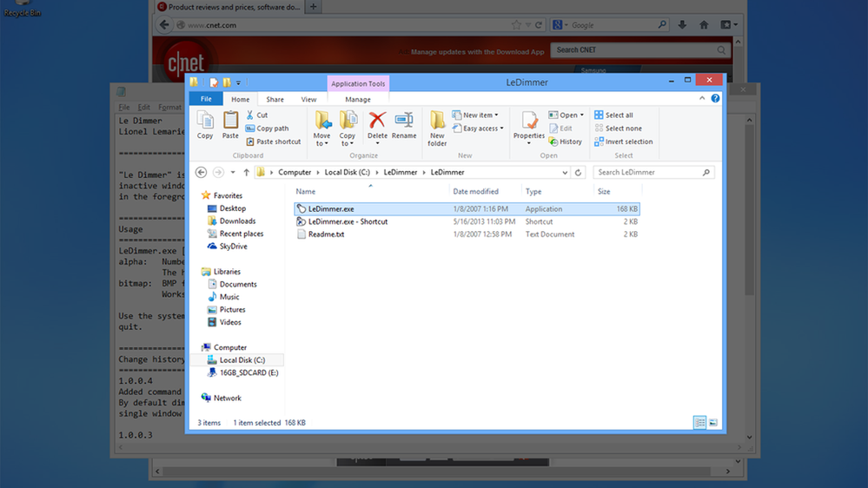Open a new tab in Firefox
The image size is (868, 488).
[x=314, y=7]
